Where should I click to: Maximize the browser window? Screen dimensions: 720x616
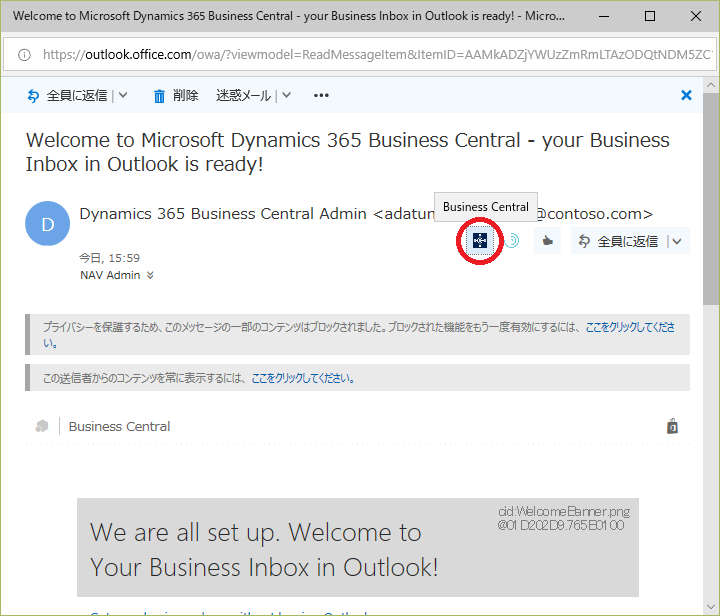coord(650,16)
